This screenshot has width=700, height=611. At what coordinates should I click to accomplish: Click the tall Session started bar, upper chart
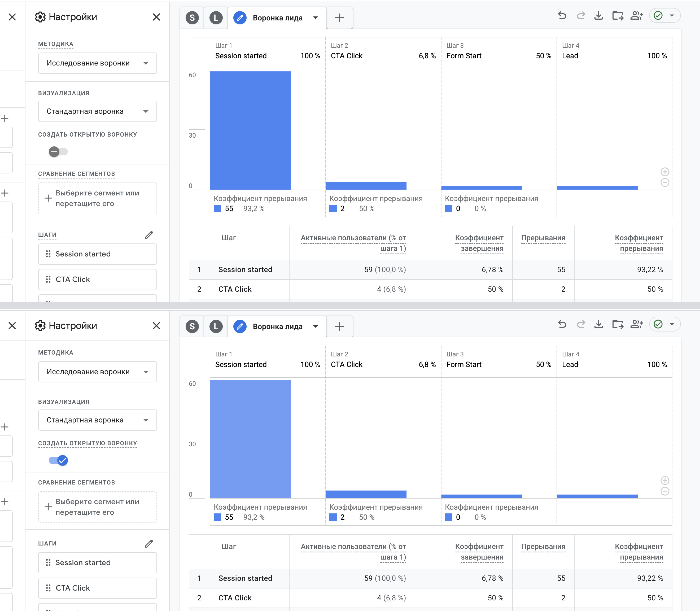coord(250,130)
